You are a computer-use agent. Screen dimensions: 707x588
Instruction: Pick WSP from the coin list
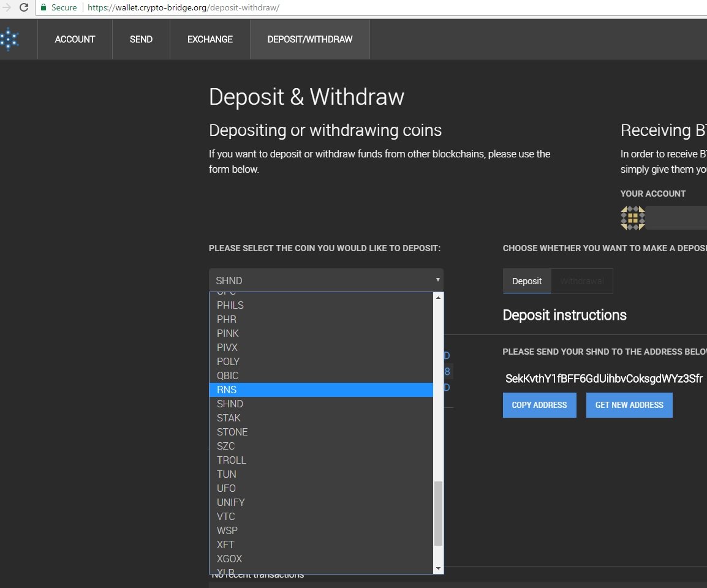(x=321, y=531)
